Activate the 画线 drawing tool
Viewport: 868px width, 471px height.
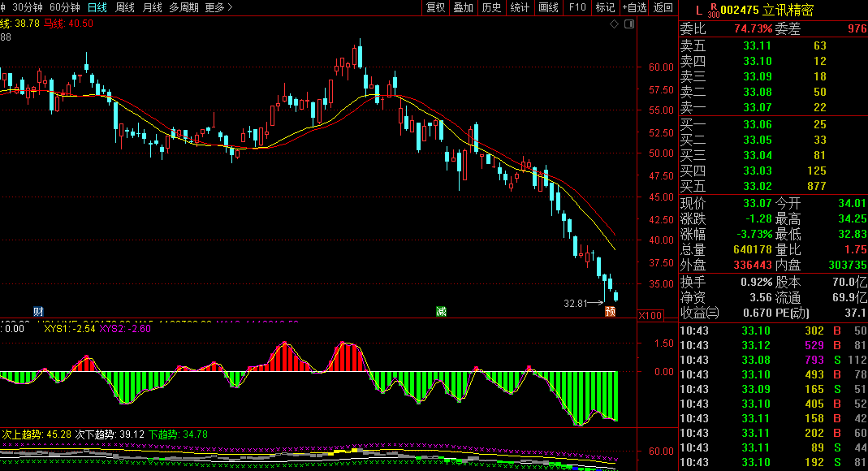coord(549,8)
